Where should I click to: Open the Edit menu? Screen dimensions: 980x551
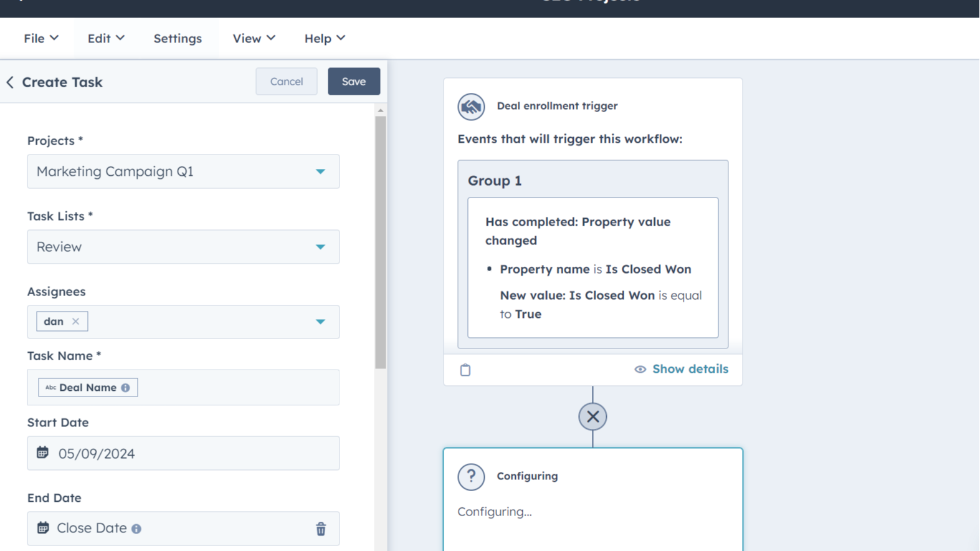point(106,39)
